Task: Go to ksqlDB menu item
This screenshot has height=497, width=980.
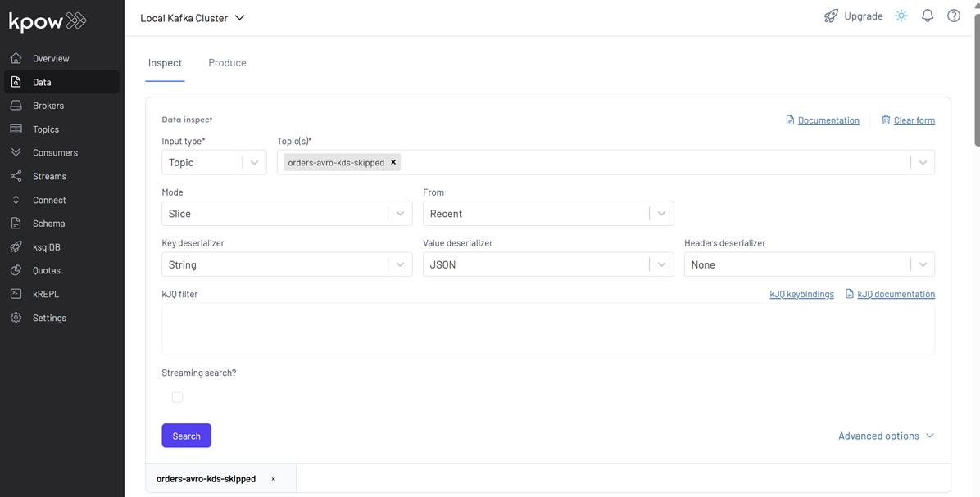Action: (46, 247)
